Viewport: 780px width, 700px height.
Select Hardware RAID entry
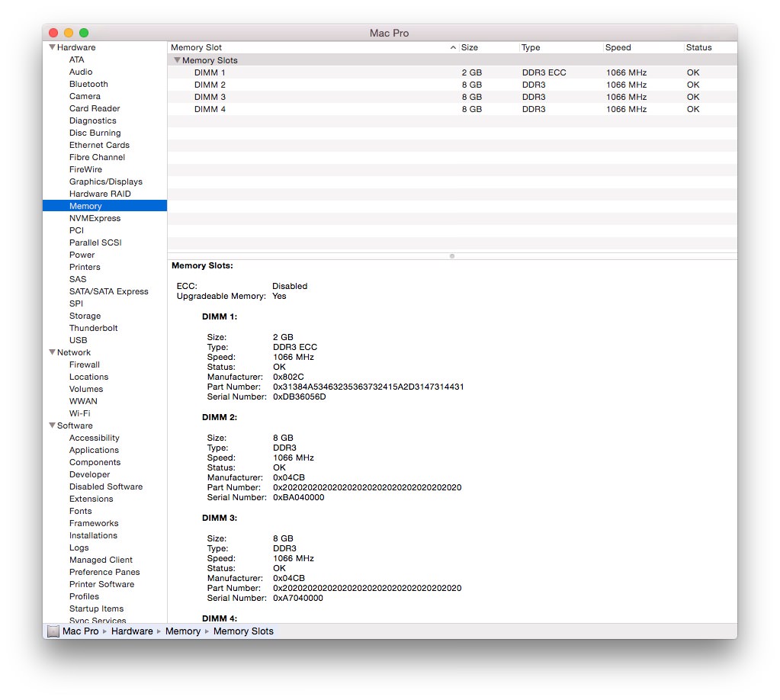pyautogui.click(x=100, y=194)
